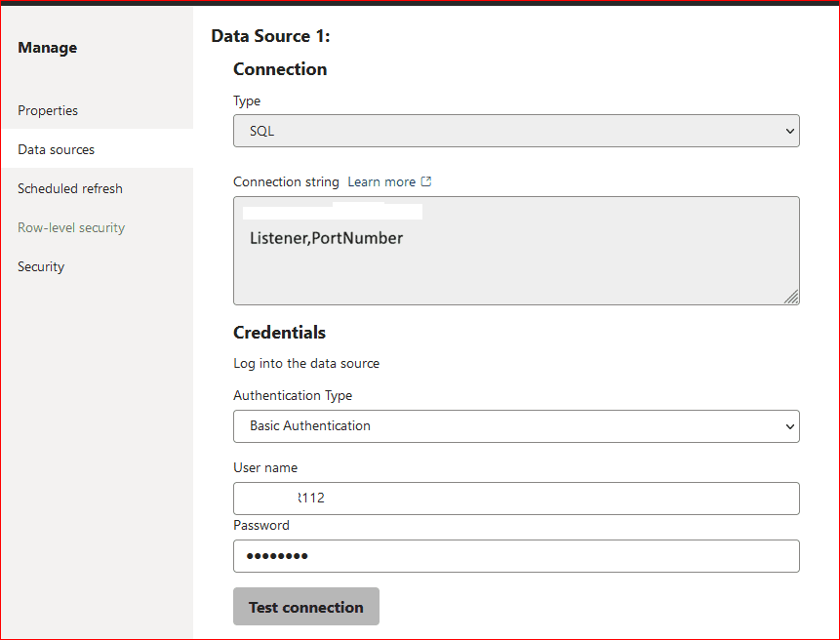Click the User name label
840x640 pixels.
[265, 467]
